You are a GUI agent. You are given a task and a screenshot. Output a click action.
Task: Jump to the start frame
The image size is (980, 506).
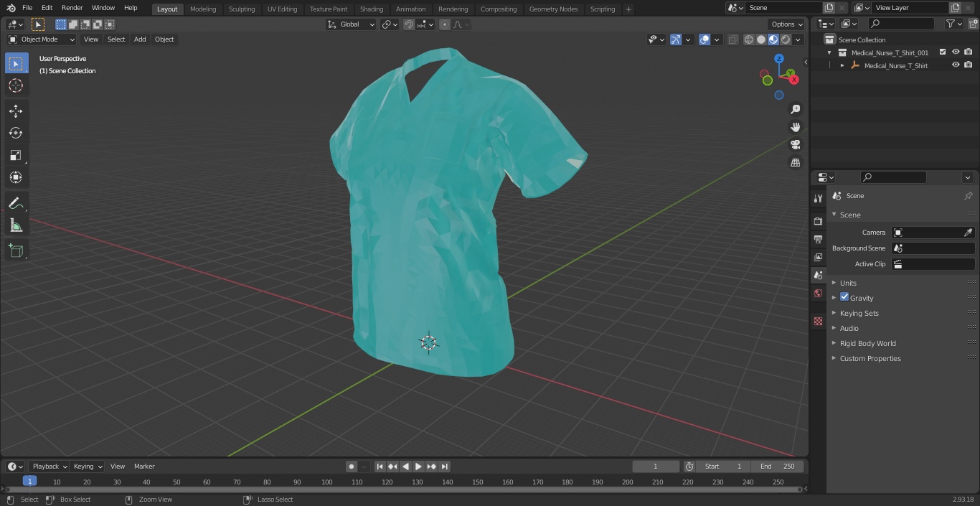pos(380,467)
